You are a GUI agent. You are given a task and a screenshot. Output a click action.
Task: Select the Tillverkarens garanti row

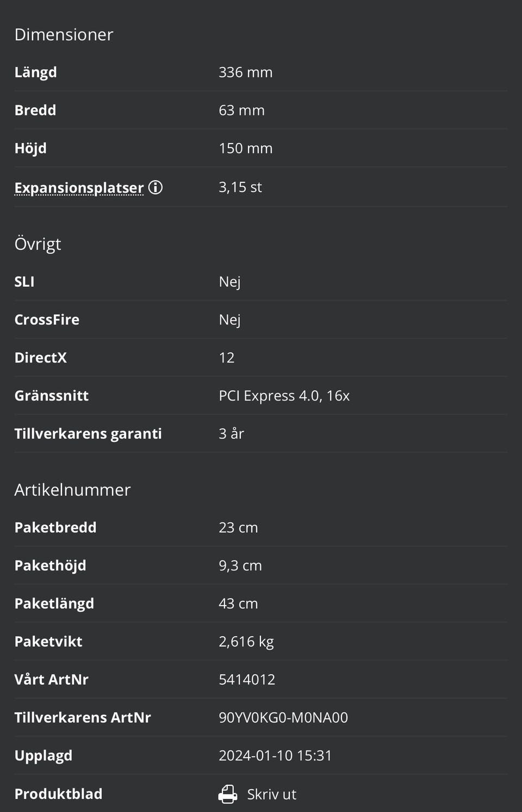pos(88,433)
